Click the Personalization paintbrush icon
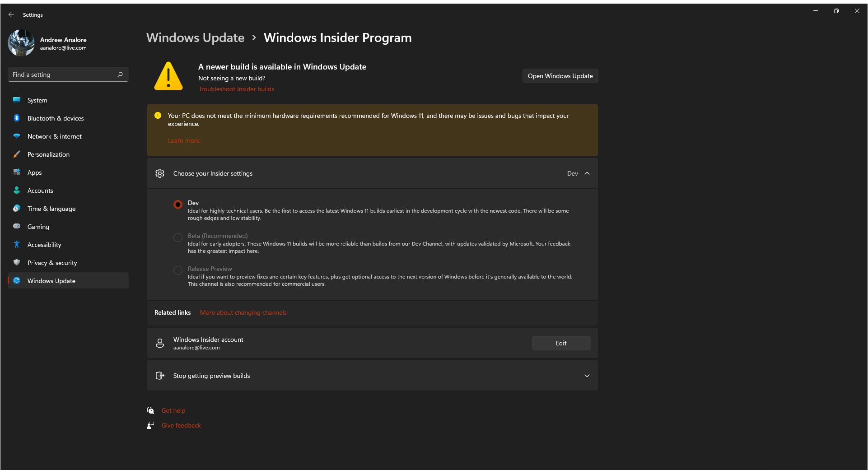 [x=17, y=154]
